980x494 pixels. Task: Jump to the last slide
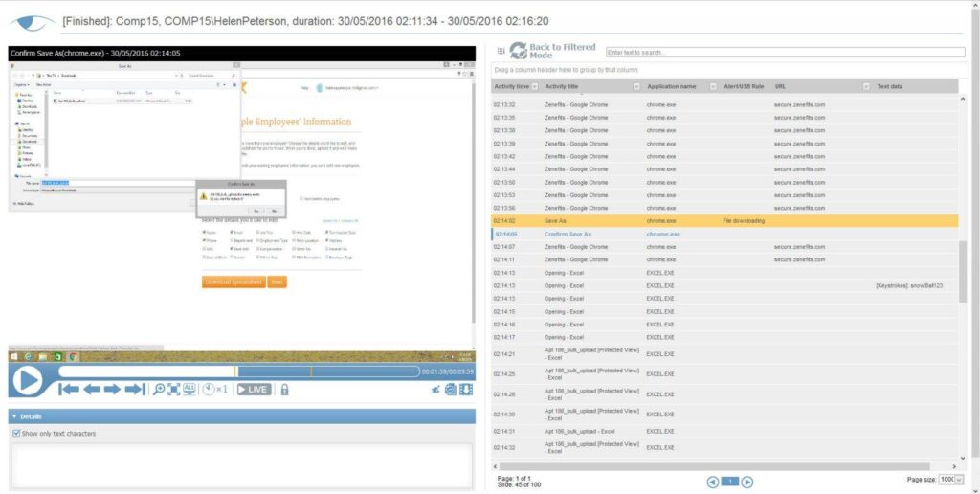135,389
